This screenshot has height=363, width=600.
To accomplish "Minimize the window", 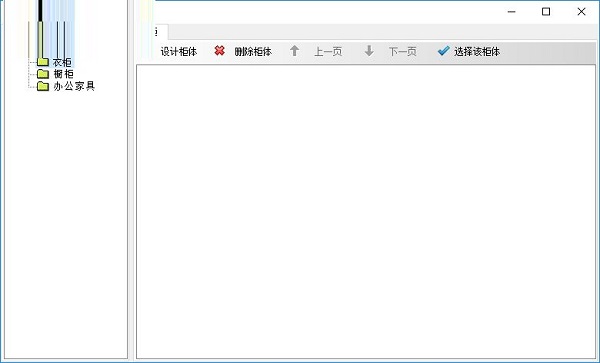I will click(x=511, y=12).
